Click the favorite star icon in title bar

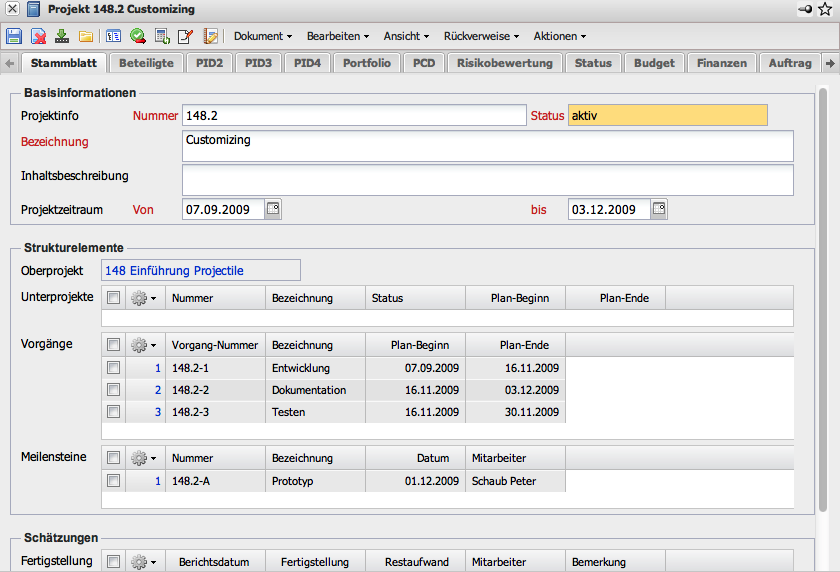[825, 9]
